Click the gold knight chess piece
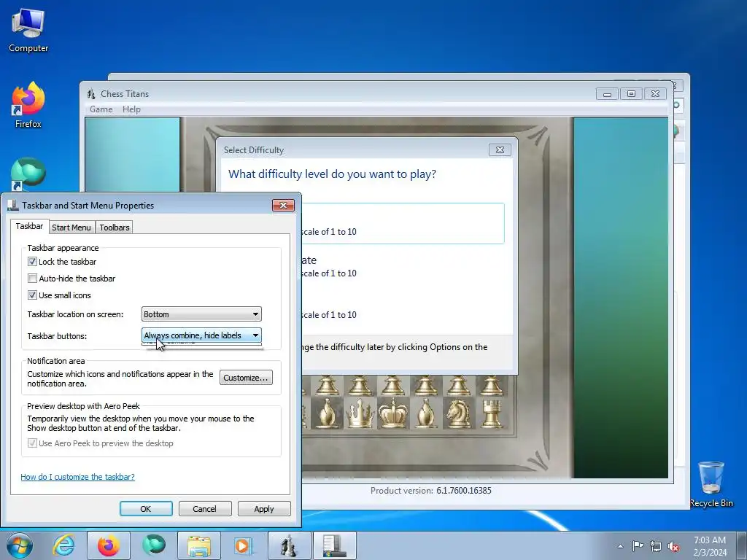Viewport: 747px width, 560px height. [458, 413]
